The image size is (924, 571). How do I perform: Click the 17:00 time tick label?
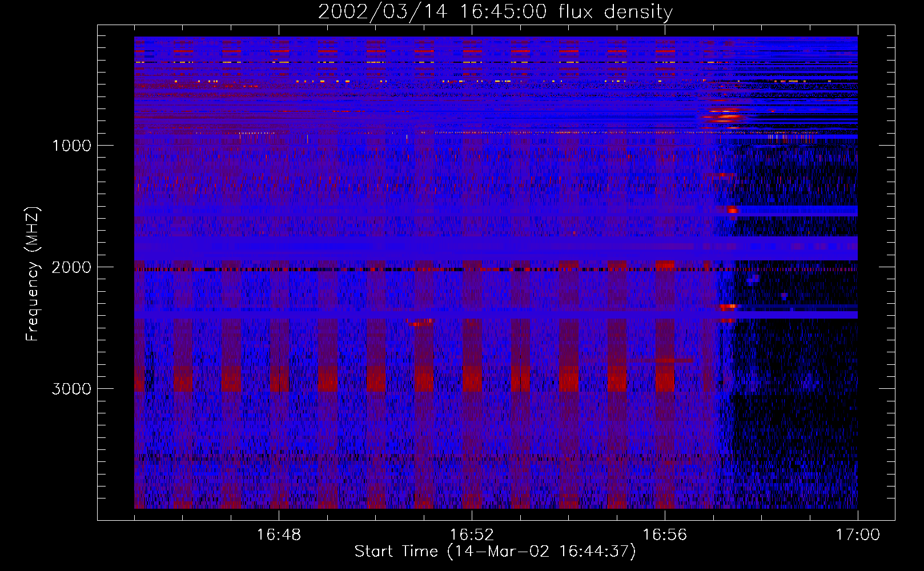858,535
